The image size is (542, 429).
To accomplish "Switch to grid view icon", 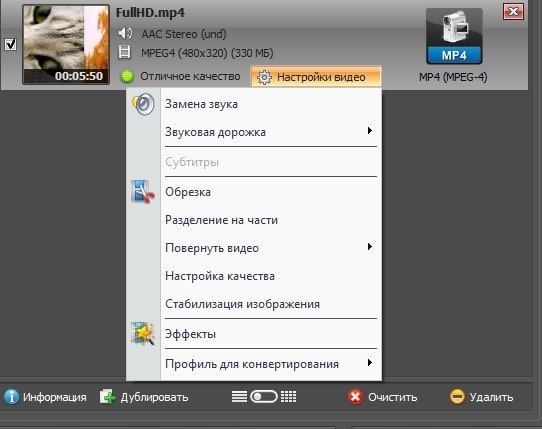I will pyautogui.click(x=288, y=397).
